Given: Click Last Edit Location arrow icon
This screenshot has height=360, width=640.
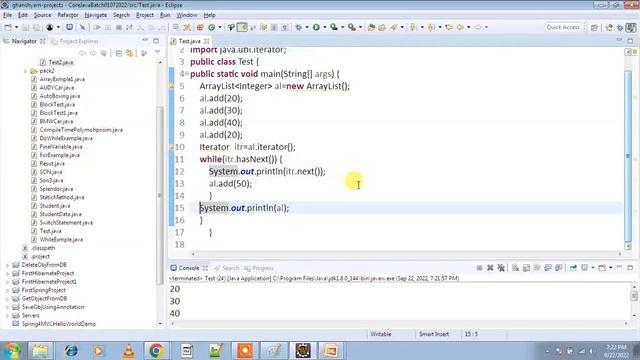Looking at the screenshot, I should pyautogui.click(x=449, y=27).
